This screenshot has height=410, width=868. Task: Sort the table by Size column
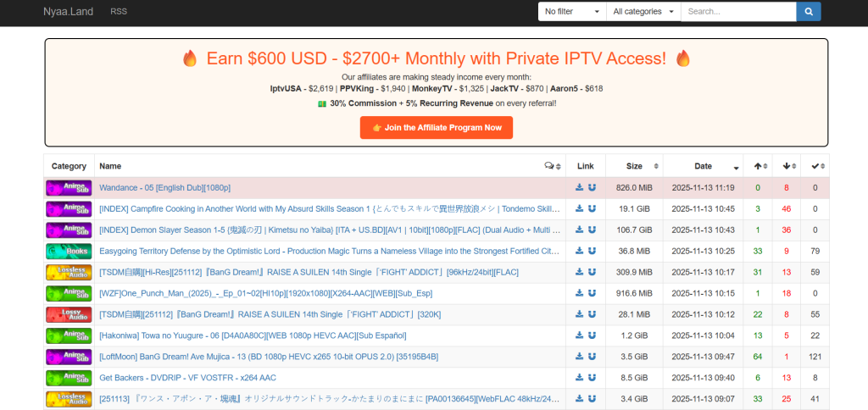634,166
